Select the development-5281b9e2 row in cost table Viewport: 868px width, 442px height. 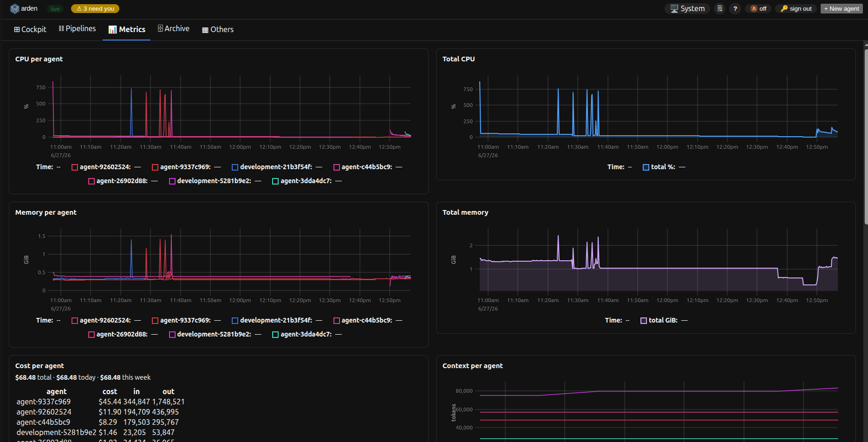100,432
